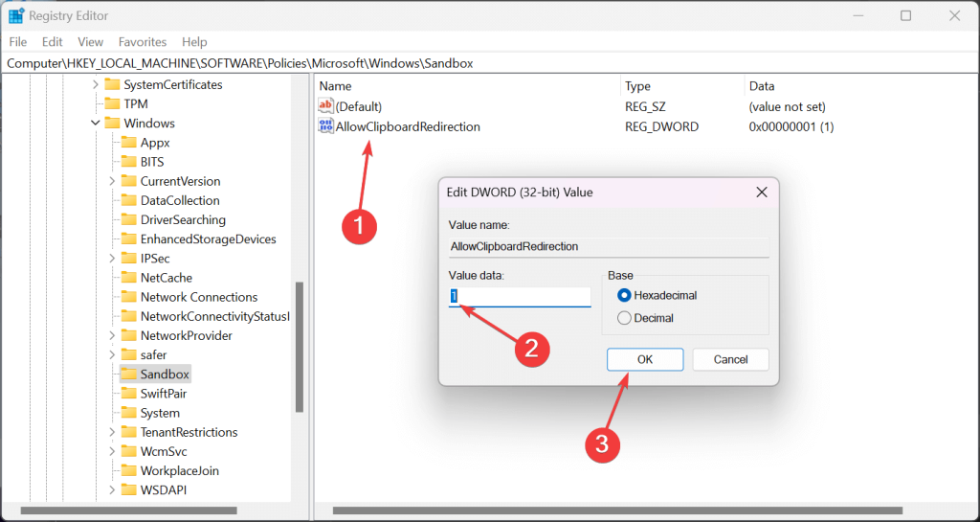Open the Favorites menu

tap(143, 42)
